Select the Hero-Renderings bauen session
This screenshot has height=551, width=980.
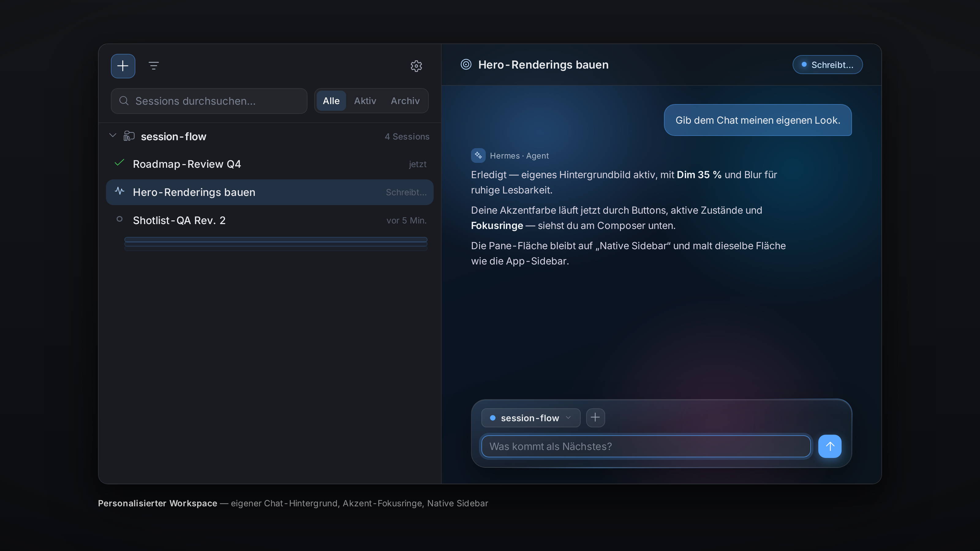click(270, 192)
